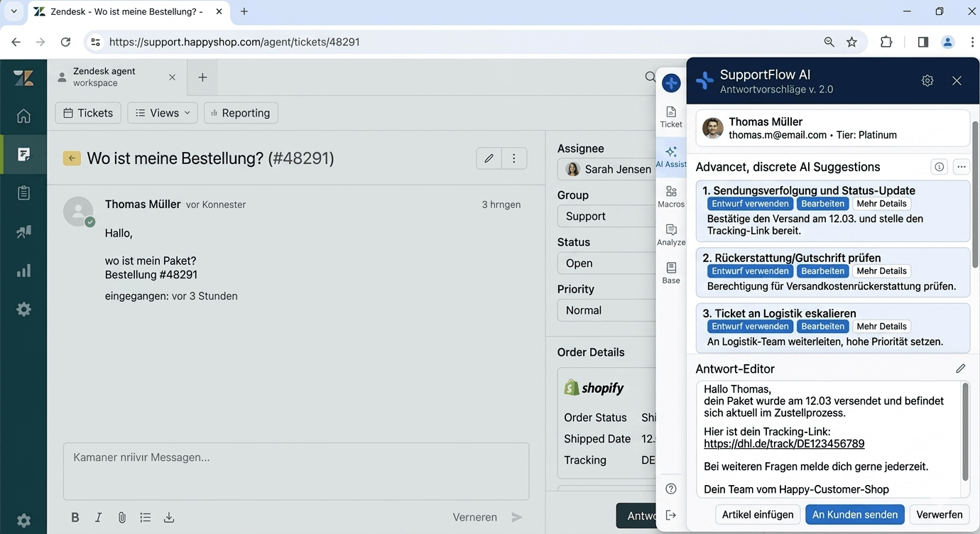Use draft for Sendungsverfolgung suggestion
Image resolution: width=980 pixels, height=534 pixels.
(750, 204)
